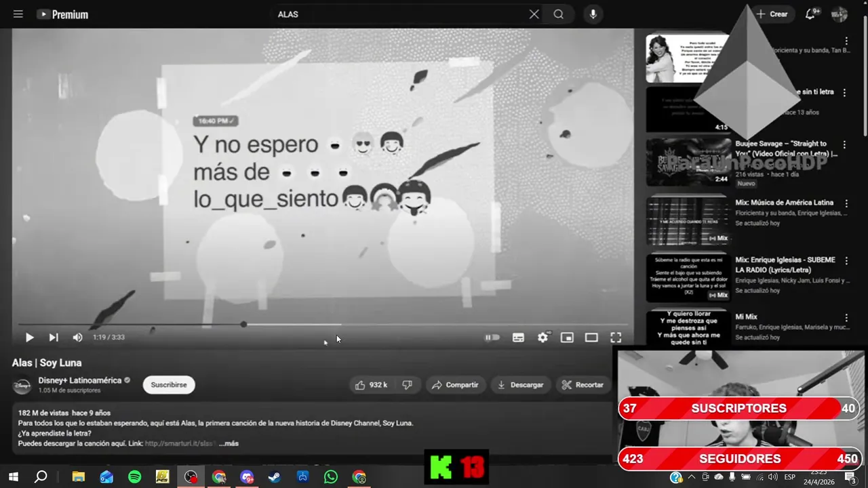The image size is (868, 488).
Task: Open the YouTube hamburger guide menu
Action: [18, 14]
